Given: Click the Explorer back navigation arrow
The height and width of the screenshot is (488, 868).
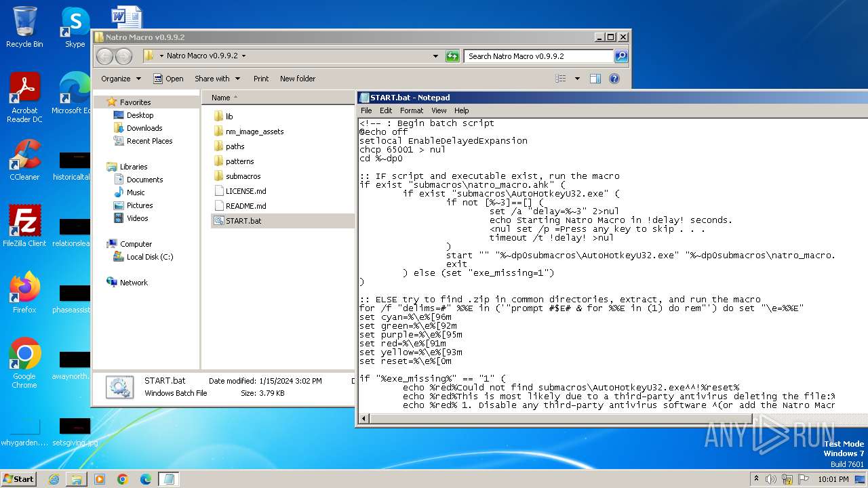Looking at the screenshot, I should 104,56.
